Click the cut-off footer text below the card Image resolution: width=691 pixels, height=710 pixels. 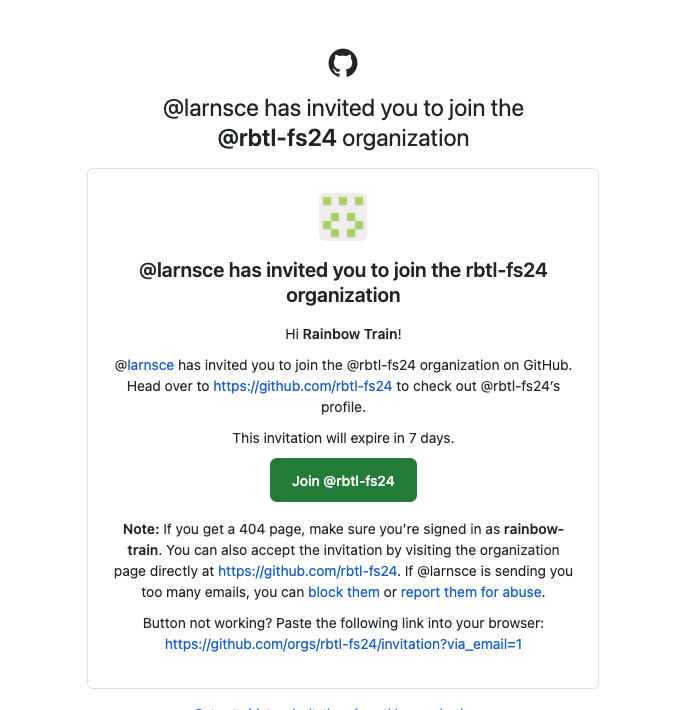coord(343,706)
